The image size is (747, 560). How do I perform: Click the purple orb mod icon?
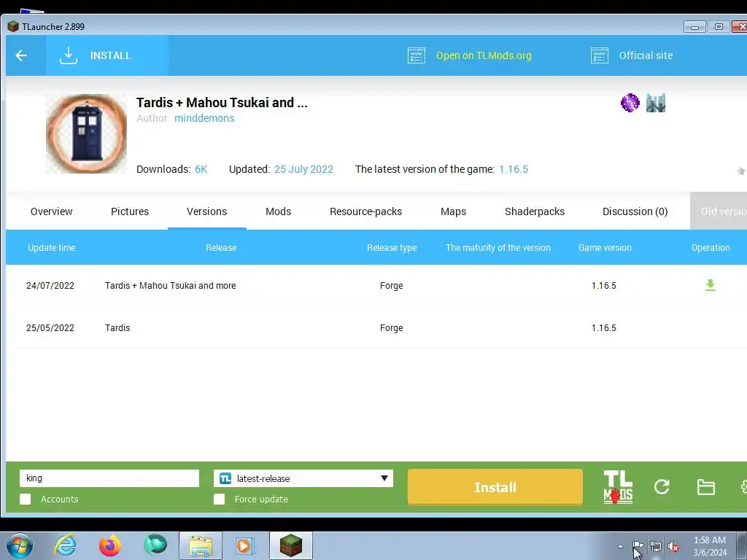(630, 103)
